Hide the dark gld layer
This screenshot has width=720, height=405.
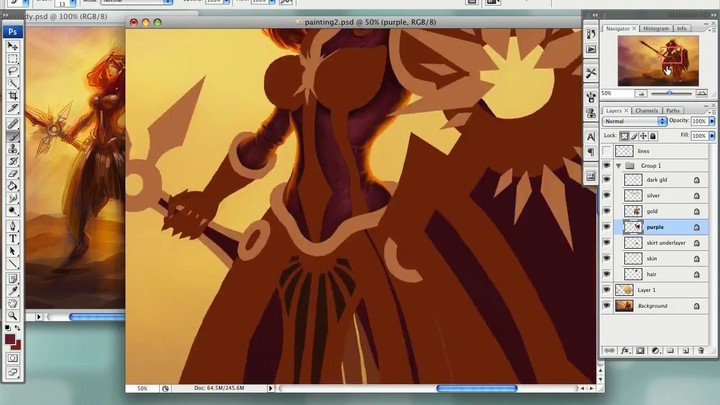click(607, 180)
